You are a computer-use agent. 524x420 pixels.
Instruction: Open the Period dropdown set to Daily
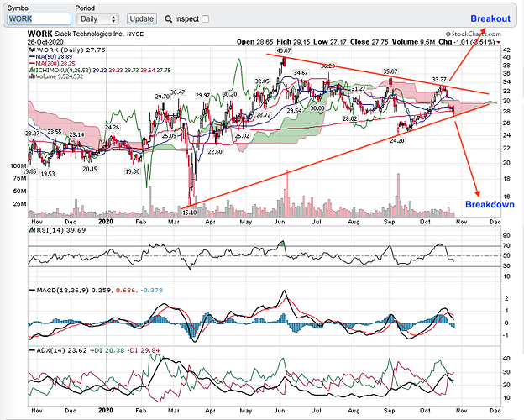tap(97, 19)
